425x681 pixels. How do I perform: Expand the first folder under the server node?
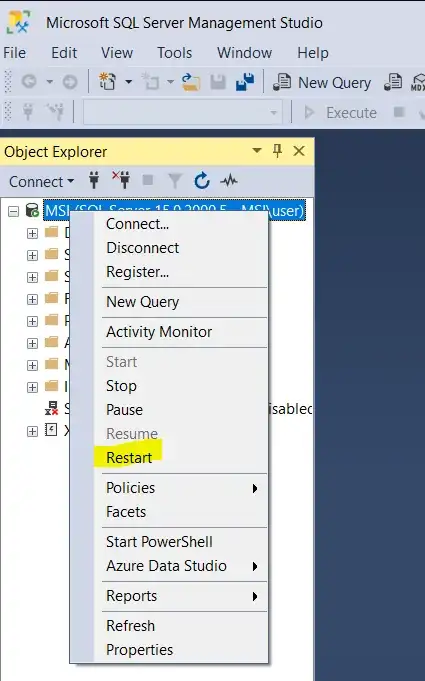33,233
